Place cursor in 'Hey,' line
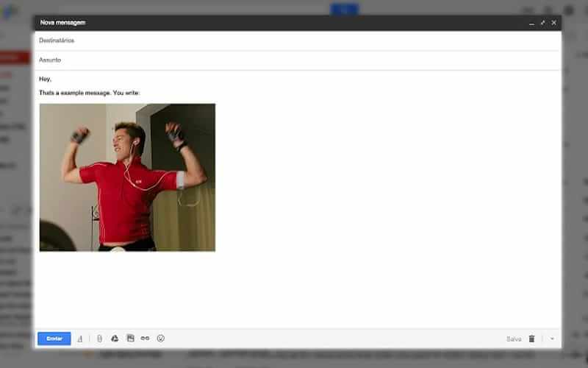This screenshot has width=588, height=368. [46, 79]
